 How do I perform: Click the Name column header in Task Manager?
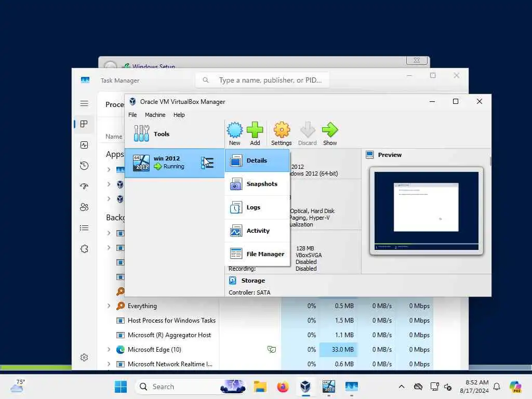pos(114,137)
